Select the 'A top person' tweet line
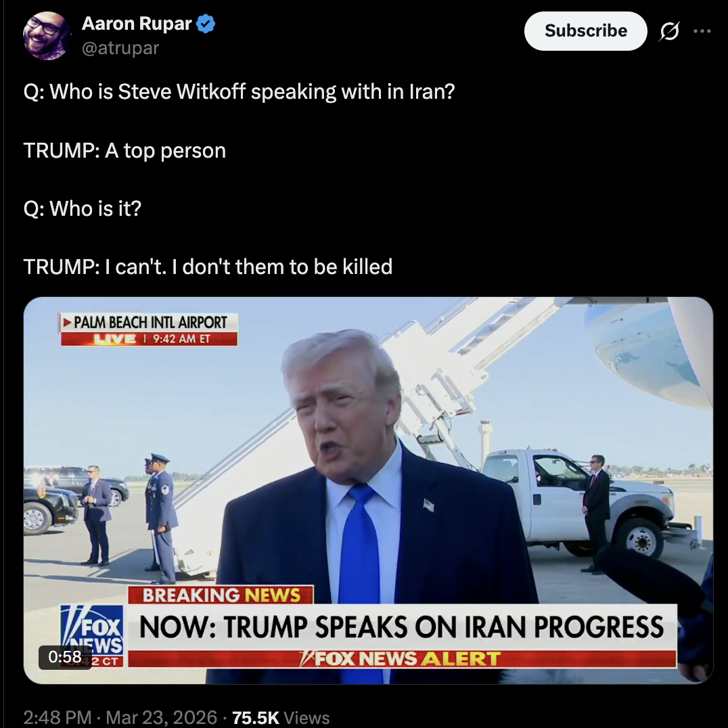 click(x=124, y=150)
